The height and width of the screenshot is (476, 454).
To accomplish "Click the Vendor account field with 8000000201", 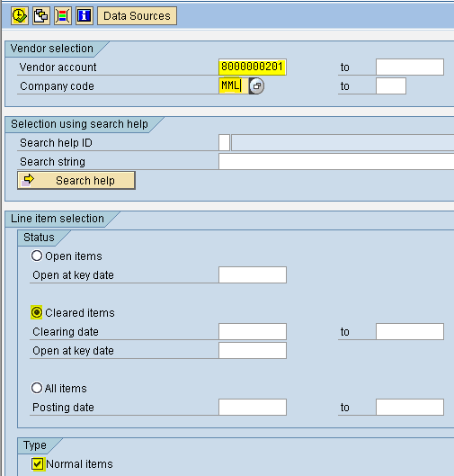I will point(253,67).
